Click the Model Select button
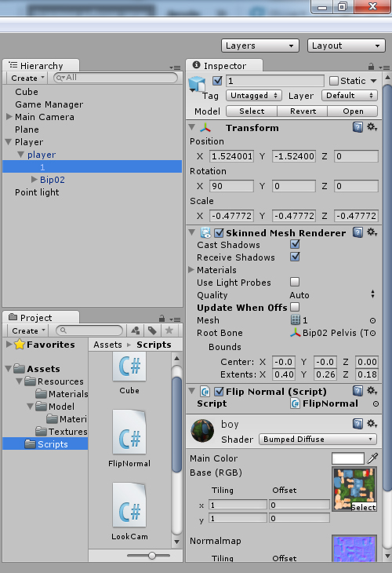 click(x=252, y=111)
